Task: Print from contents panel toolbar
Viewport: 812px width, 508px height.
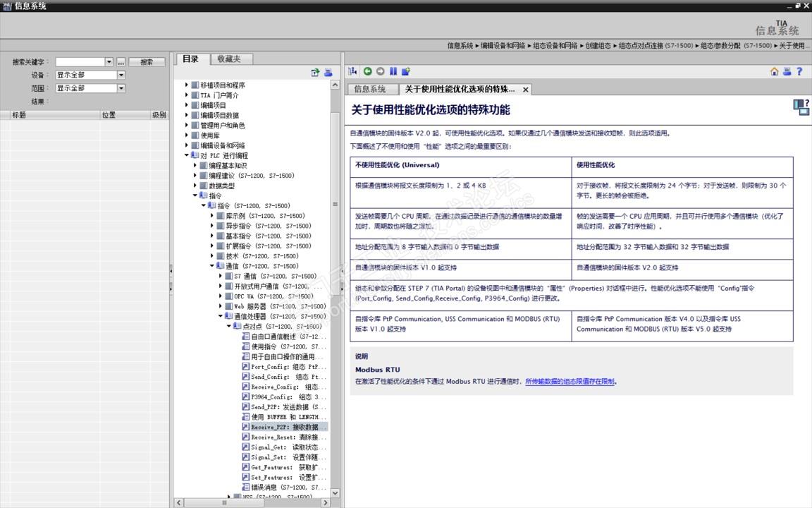Action: pyautogui.click(x=328, y=73)
